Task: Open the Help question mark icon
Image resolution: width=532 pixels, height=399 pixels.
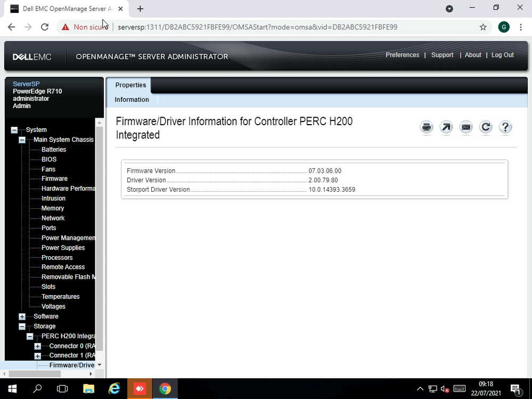Action: 505,127
